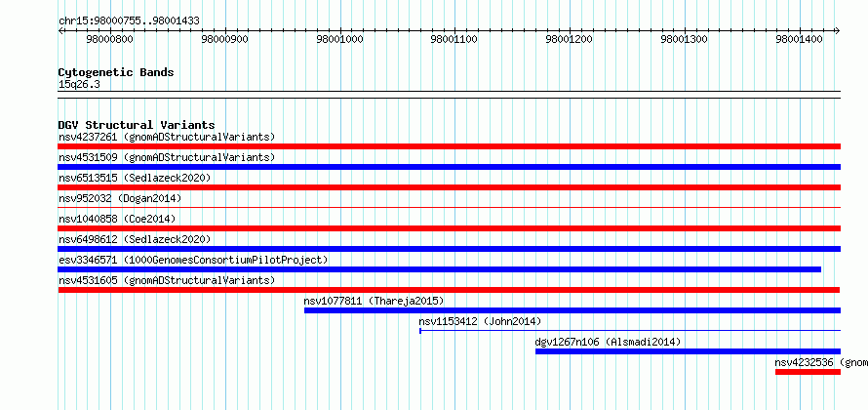
Task: Open nsv1077811 (Thareja2015) variant label
Action: click(x=375, y=301)
